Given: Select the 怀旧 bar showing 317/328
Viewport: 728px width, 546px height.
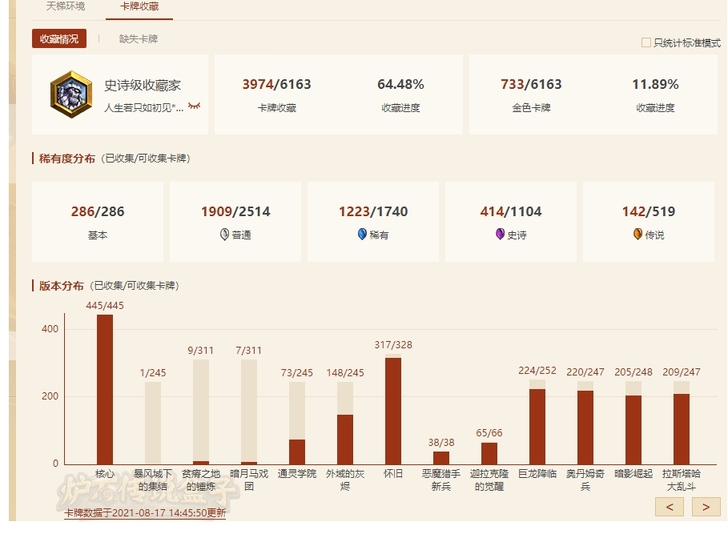Looking at the screenshot, I should [393, 409].
